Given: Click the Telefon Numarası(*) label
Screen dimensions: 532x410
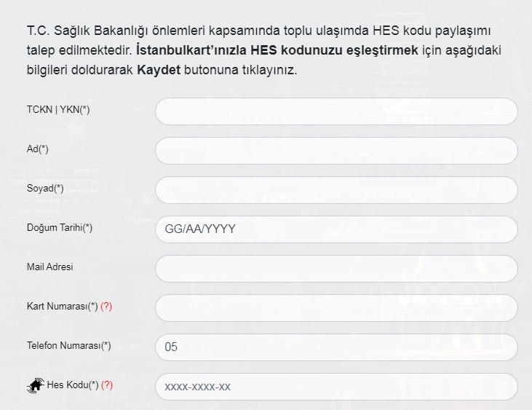Looking at the screenshot, I should [68, 346].
